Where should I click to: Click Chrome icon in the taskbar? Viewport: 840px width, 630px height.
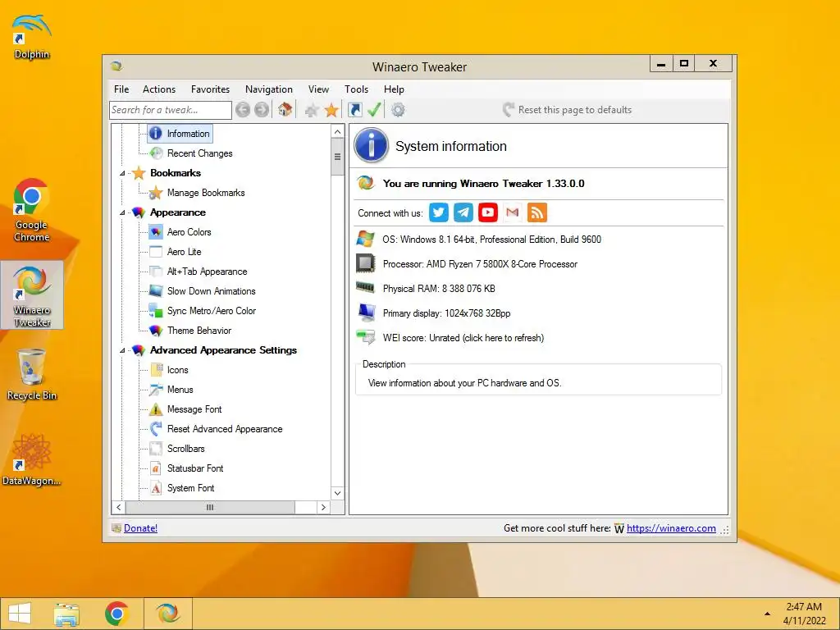tap(116, 614)
